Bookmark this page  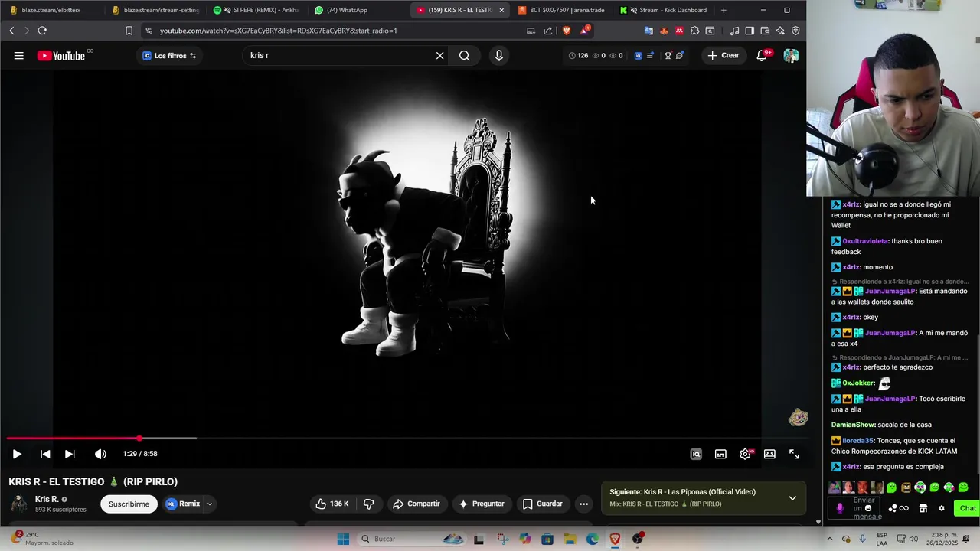click(x=129, y=31)
